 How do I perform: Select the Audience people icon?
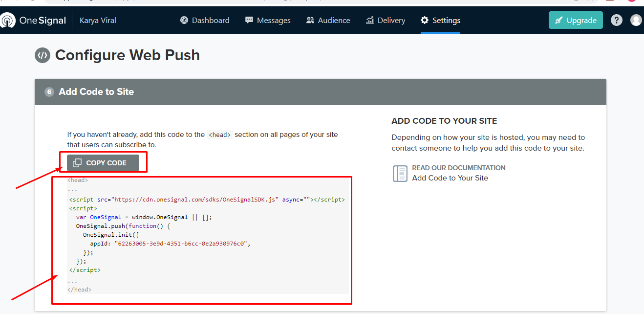(310, 20)
